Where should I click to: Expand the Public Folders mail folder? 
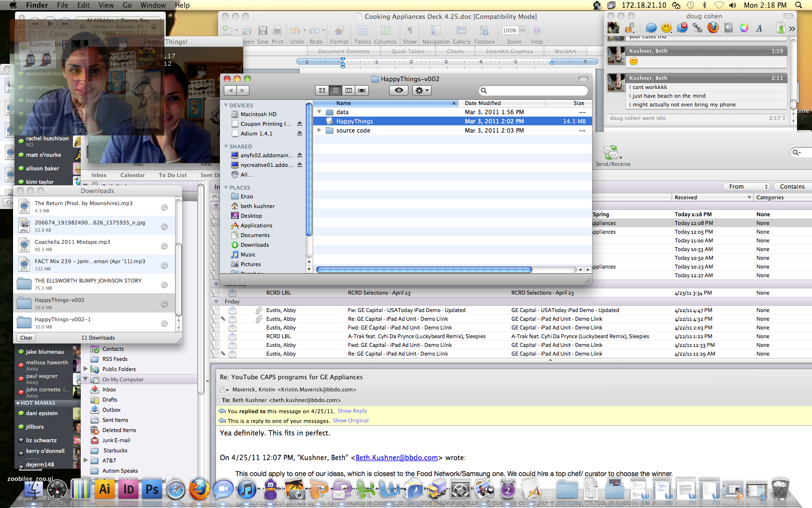86,369
